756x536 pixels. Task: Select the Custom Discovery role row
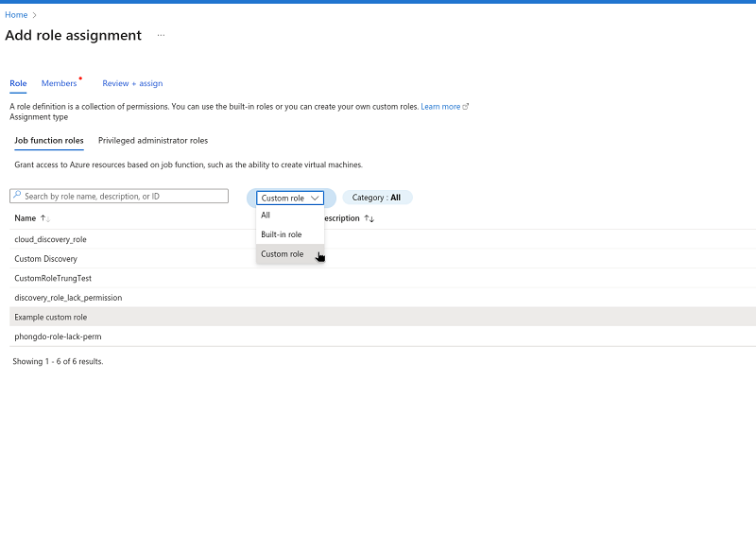click(x=46, y=259)
